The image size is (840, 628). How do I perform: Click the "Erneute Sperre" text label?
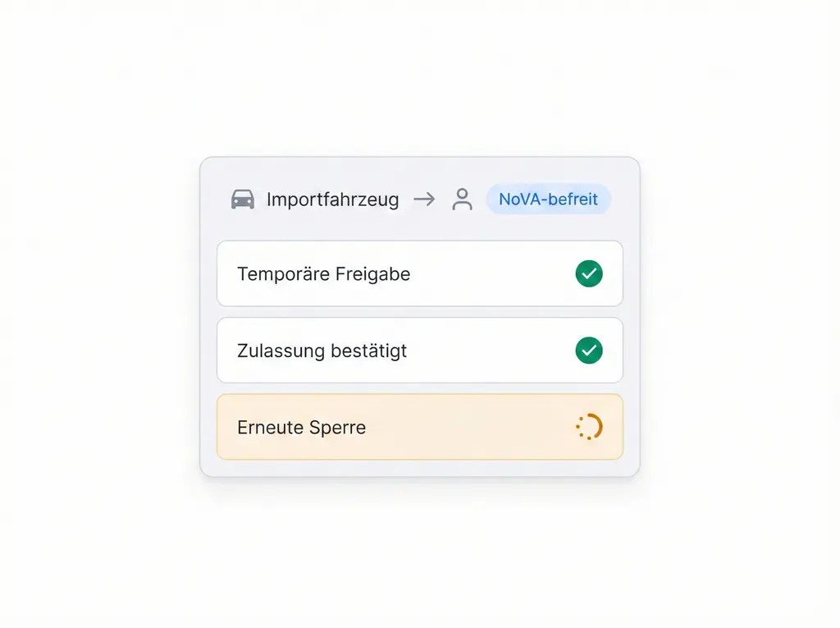coord(301,428)
